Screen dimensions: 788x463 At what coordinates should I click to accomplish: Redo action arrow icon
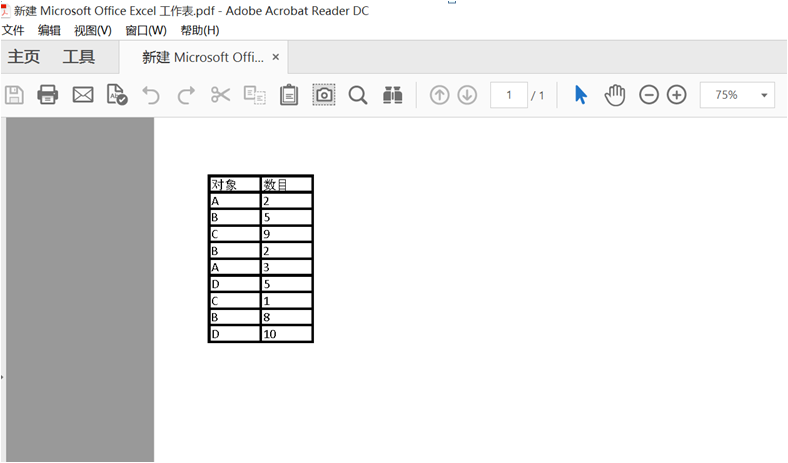click(x=186, y=95)
